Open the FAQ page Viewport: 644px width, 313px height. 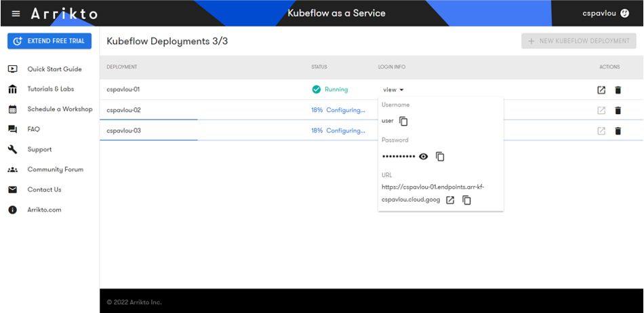[34, 129]
